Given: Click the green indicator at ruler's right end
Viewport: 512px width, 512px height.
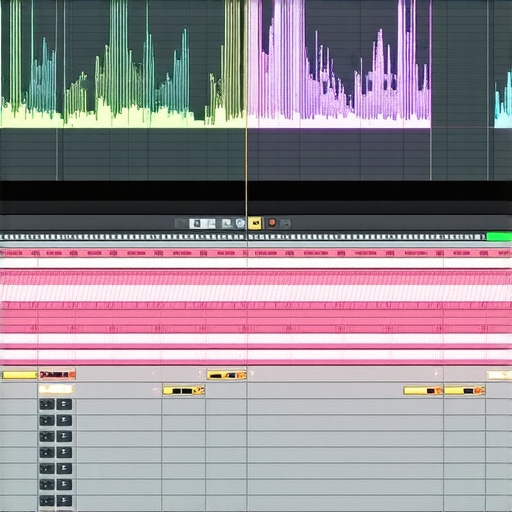Looking at the screenshot, I should click(x=499, y=237).
